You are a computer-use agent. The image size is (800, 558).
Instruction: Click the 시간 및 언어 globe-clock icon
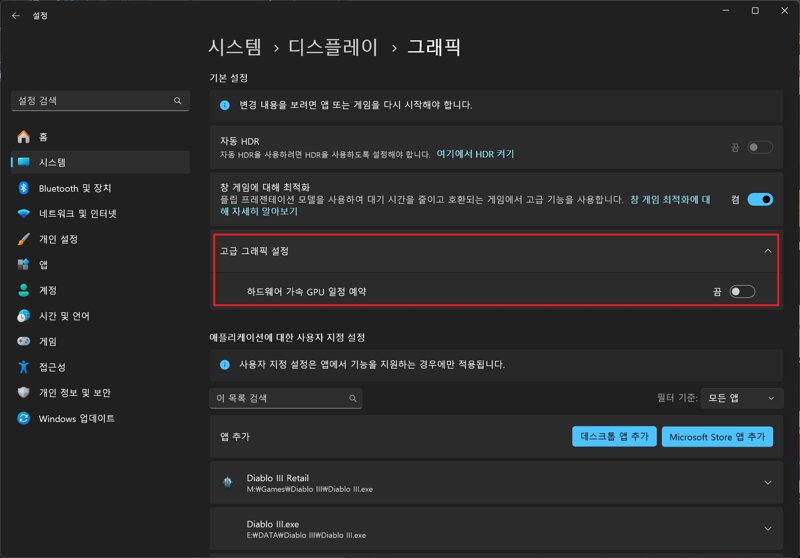[x=23, y=316]
